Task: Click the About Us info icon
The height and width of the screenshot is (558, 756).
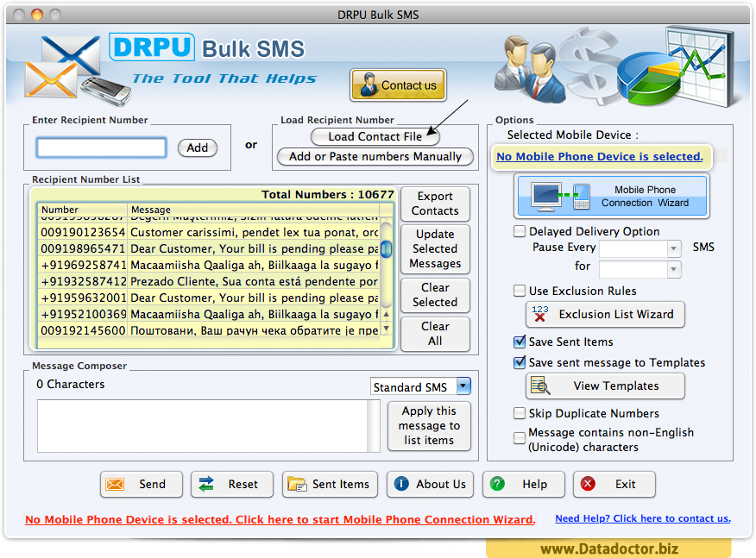Action: 401,483
